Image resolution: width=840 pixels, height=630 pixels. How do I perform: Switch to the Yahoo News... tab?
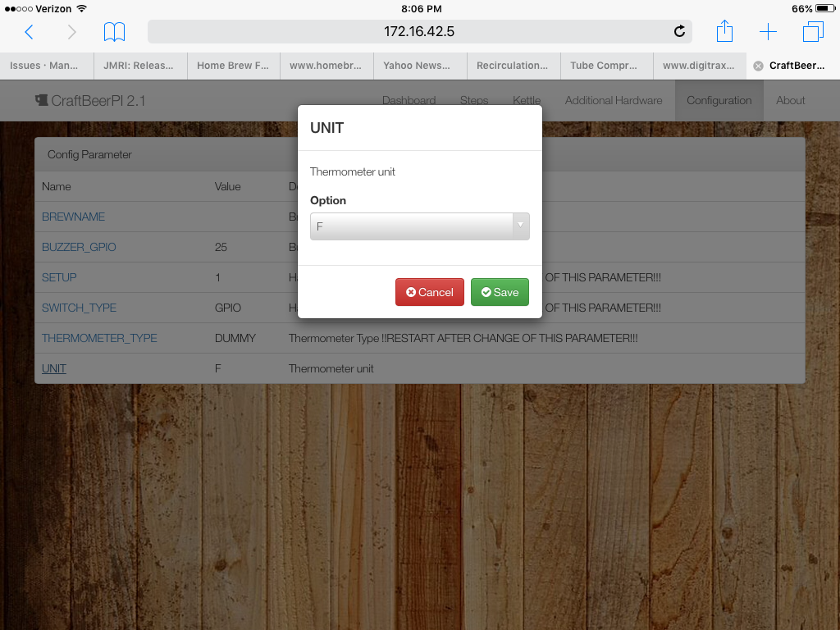click(421, 66)
